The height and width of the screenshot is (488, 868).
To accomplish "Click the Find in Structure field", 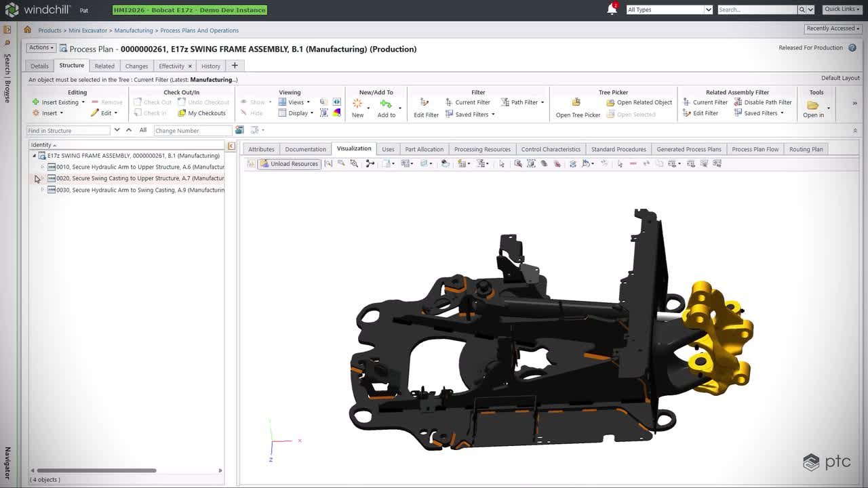I will (68, 130).
